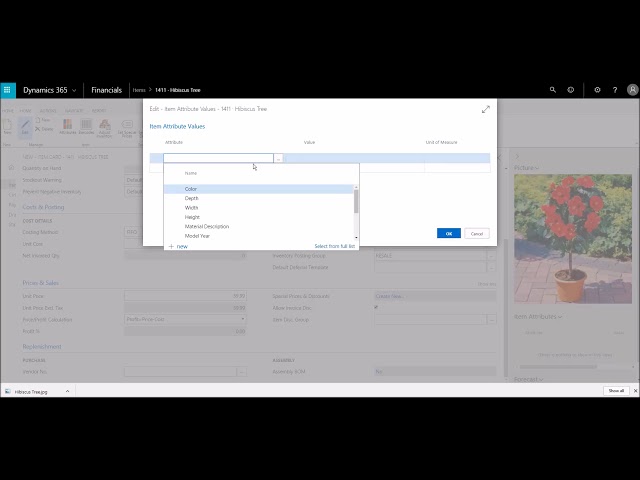Screen dimensions: 640x480
Task: Open the user account avatar
Action: click(x=632, y=90)
